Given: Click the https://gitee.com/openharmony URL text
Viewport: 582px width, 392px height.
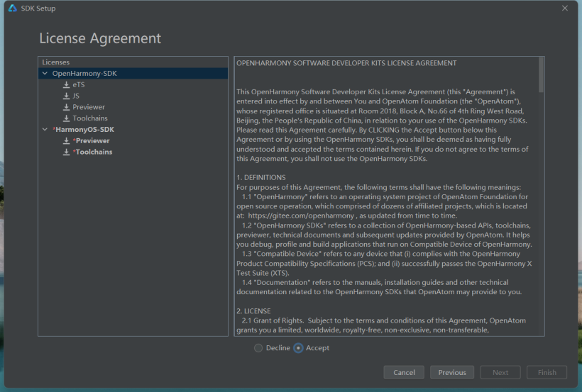Looking at the screenshot, I should pyautogui.click(x=301, y=215).
